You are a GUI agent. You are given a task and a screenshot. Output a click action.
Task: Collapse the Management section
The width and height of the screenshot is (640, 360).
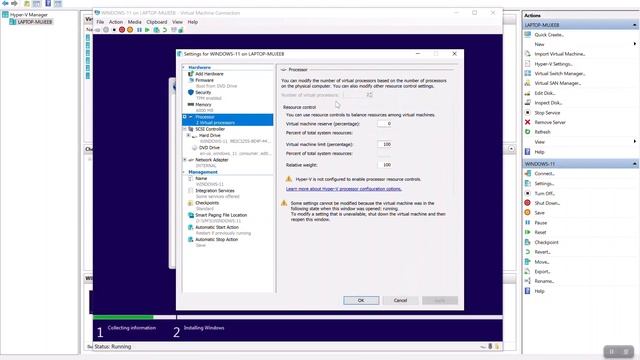pos(184,172)
